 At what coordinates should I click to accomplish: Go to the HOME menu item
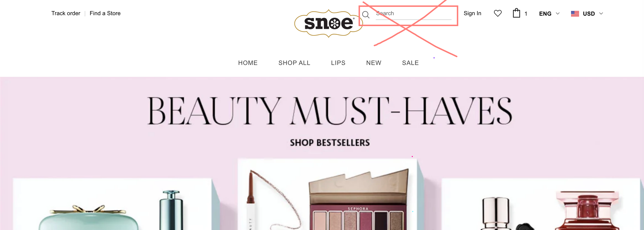point(248,63)
